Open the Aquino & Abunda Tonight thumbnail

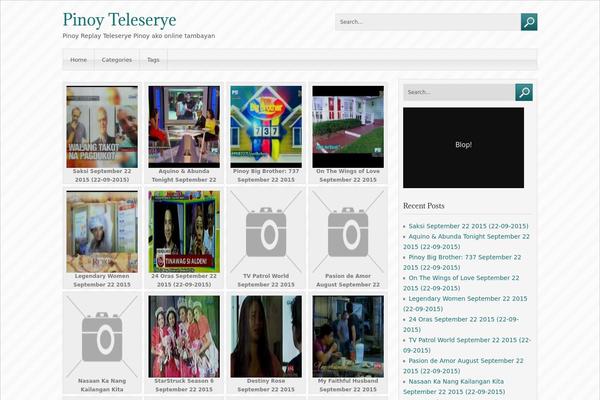(184, 127)
